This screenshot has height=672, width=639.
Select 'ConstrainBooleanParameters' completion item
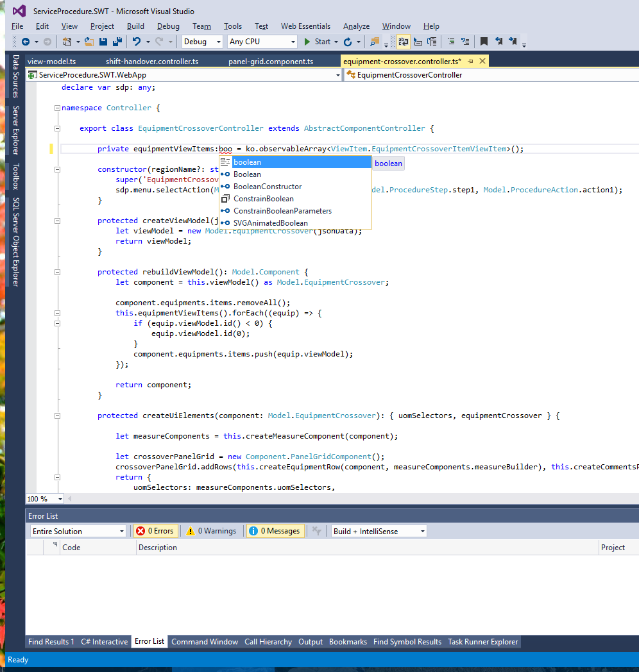[x=295, y=211]
